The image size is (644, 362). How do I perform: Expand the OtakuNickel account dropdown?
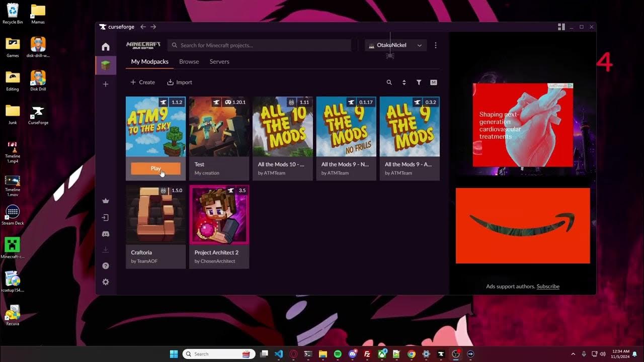point(396,45)
